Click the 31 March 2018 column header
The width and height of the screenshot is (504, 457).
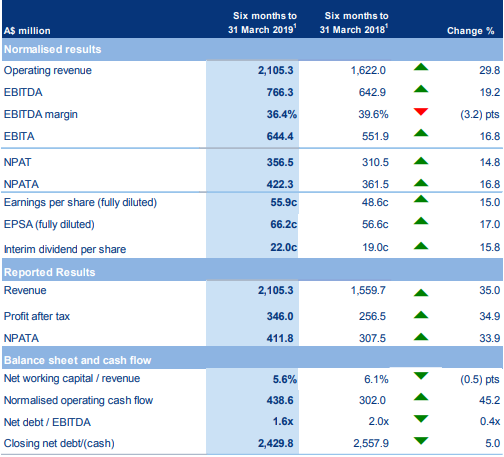point(354,23)
